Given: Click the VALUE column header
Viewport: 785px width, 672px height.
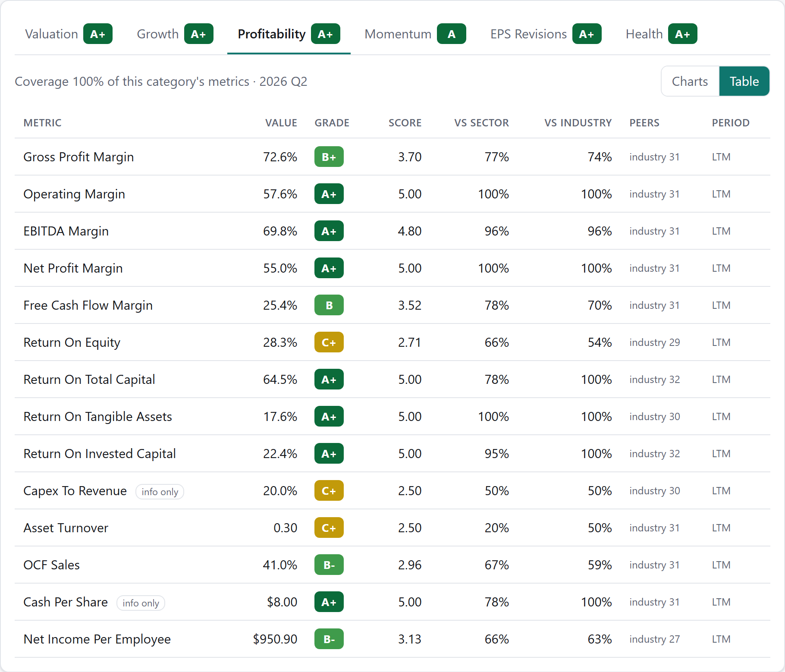Looking at the screenshot, I should tap(281, 123).
